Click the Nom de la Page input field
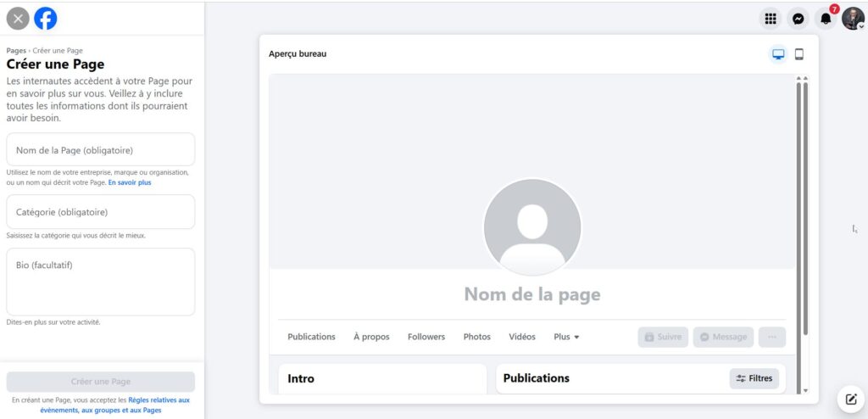 click(101, 150)
